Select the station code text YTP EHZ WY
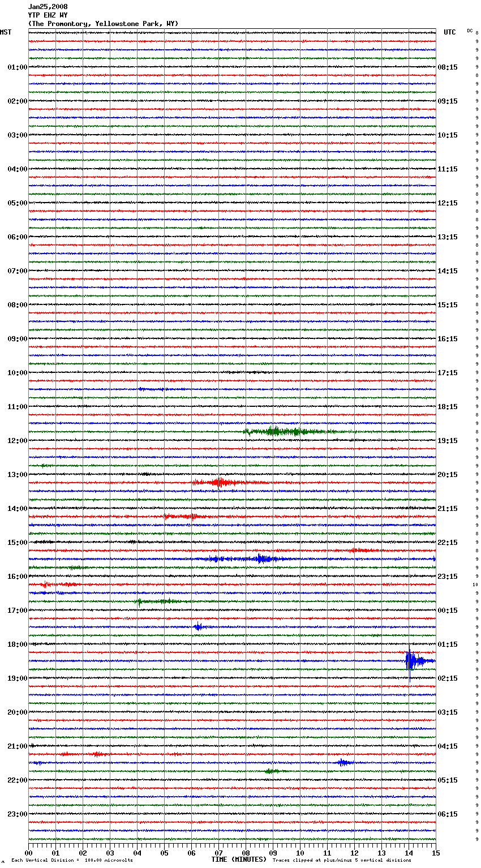481x868 pixels. point(48,15)
